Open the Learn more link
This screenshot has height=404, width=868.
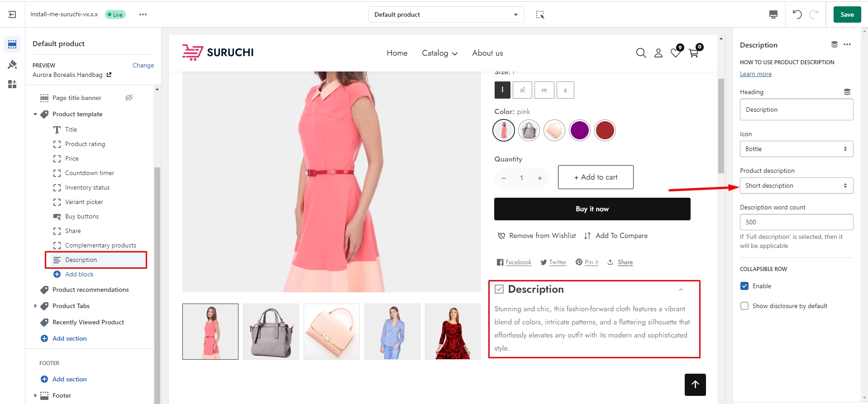[x=755, y=74]
